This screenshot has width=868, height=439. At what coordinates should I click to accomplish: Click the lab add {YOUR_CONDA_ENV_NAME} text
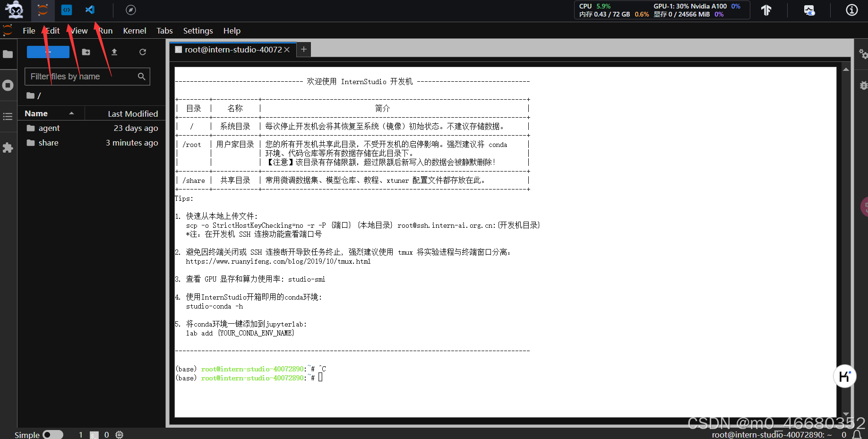[240, 333]
